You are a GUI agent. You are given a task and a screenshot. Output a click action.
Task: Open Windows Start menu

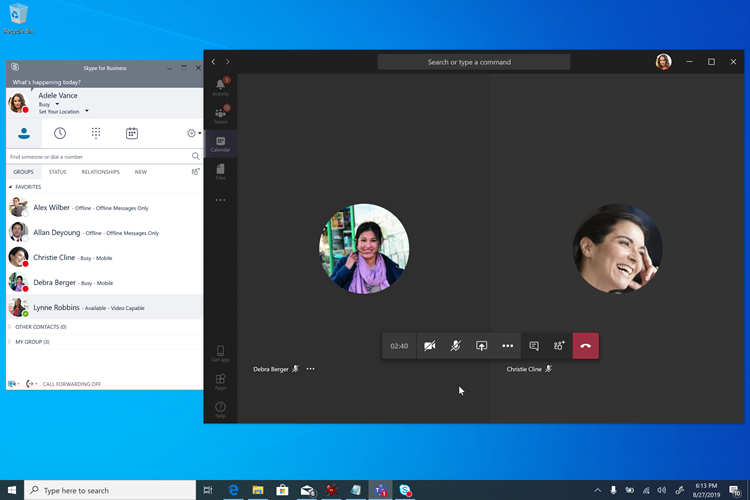pyautogui.click(x=12, y=490)
